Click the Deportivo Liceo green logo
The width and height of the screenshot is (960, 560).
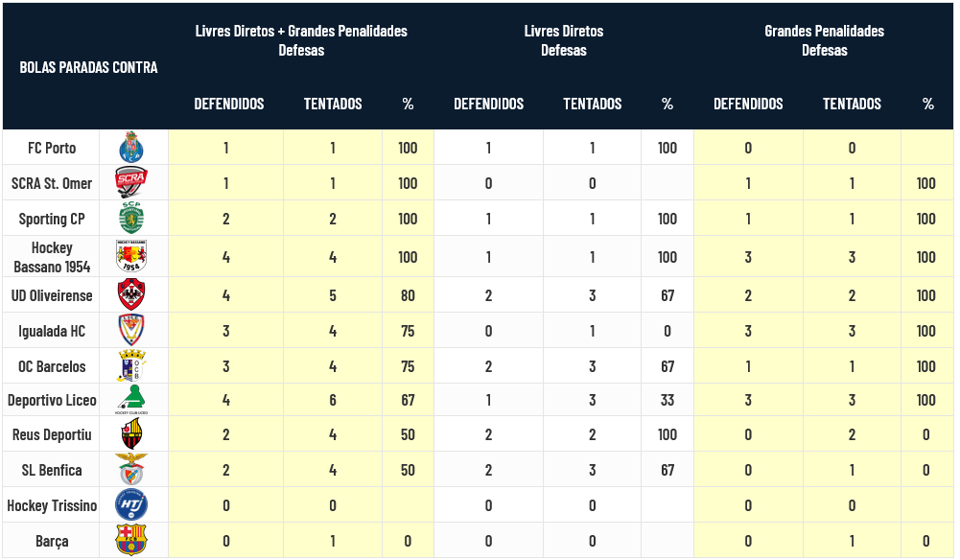click(131, 401)
